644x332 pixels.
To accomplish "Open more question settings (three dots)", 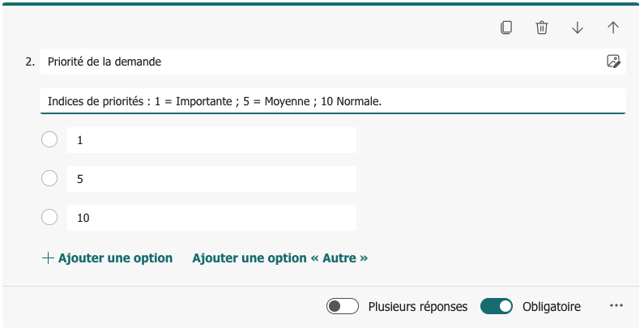I will 616,306.
